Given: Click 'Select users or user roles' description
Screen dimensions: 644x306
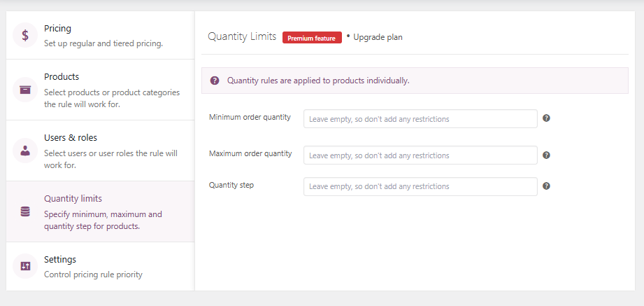Looking at the screenshot, I should point(110,159).
